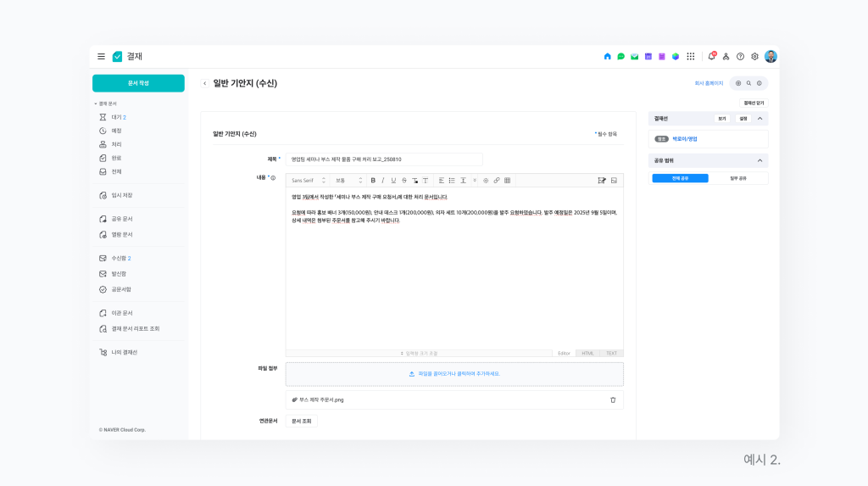Screen dimensions: 868x486
Task: Collapse the 공유 범위 section
Action: coord(759,160)
